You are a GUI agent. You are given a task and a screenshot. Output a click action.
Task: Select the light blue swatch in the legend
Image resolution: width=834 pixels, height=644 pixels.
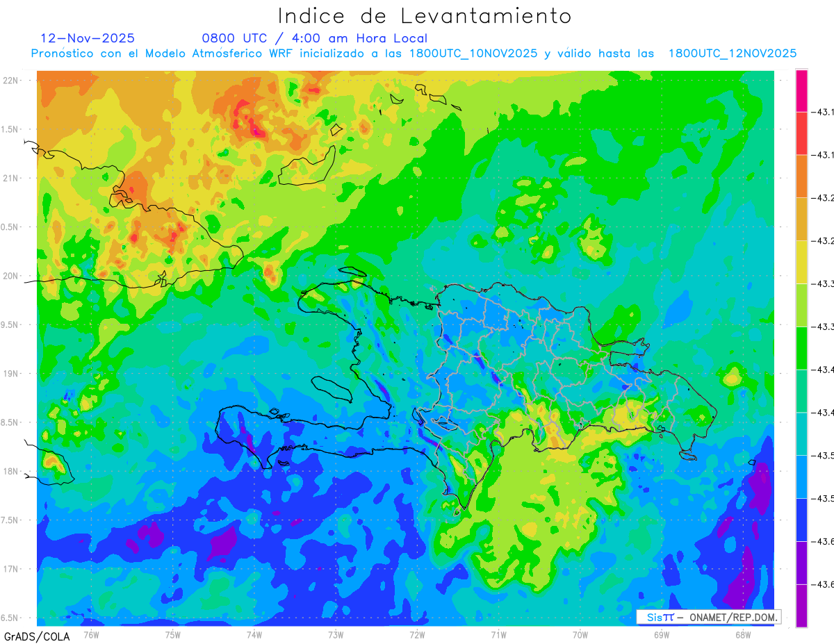(801, 477)
